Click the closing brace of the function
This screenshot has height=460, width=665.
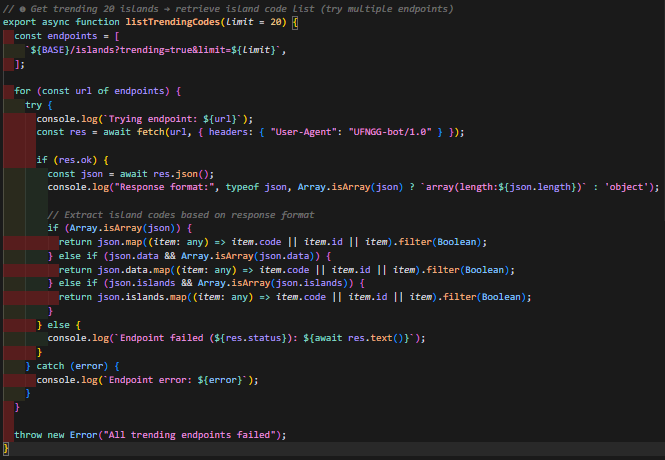[x=6, y=449]
